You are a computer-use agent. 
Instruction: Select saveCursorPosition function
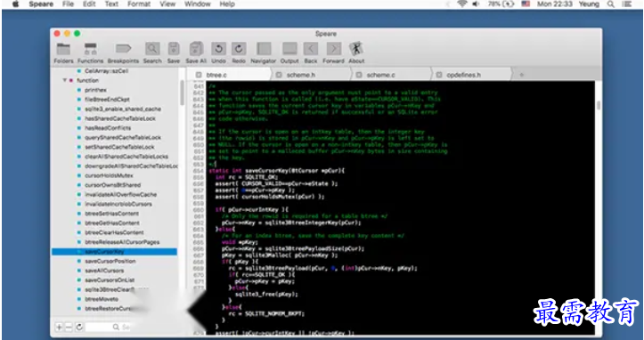110,261
